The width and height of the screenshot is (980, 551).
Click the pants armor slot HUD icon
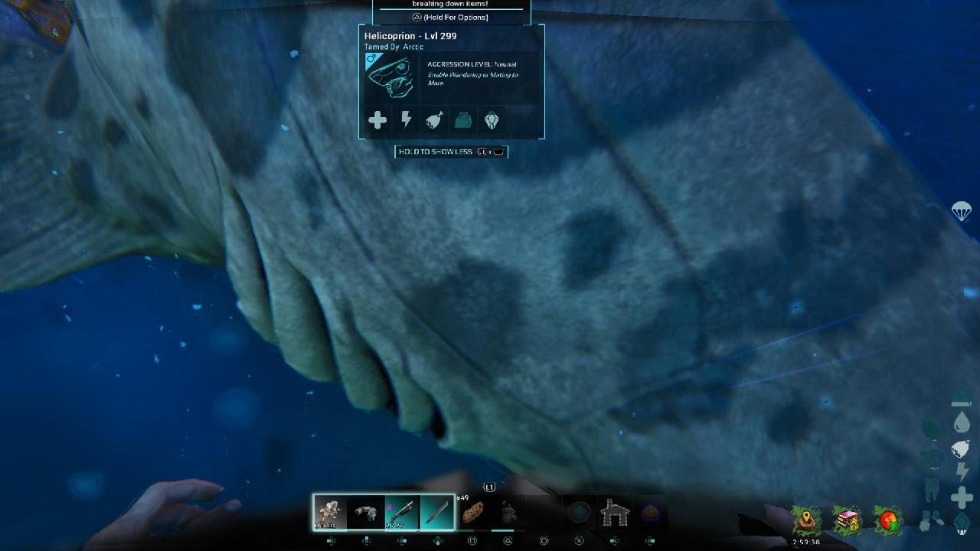click(x=932, y=490)
